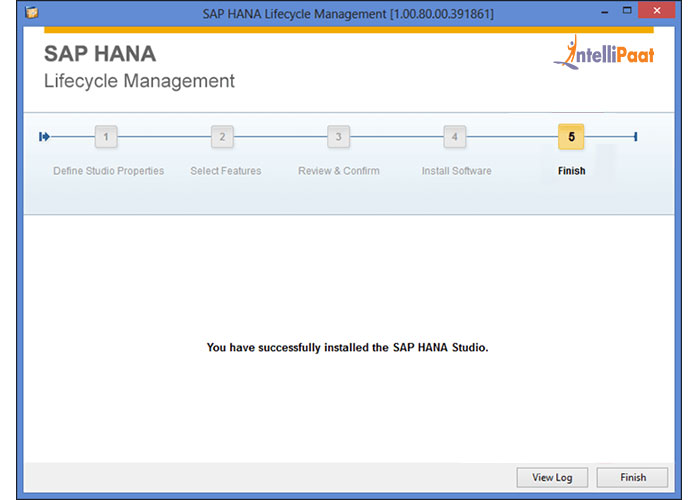Click the 'Install Software' step label

coord(457,171)
